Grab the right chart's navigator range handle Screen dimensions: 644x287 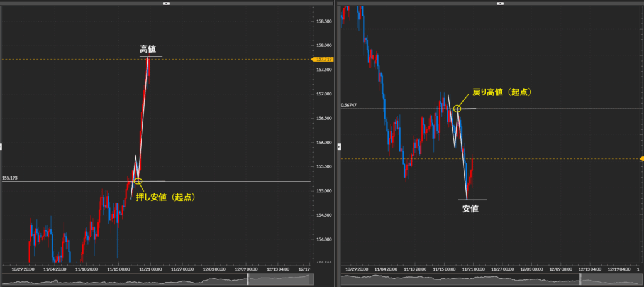pyautogui.click(x=580, y=279)
